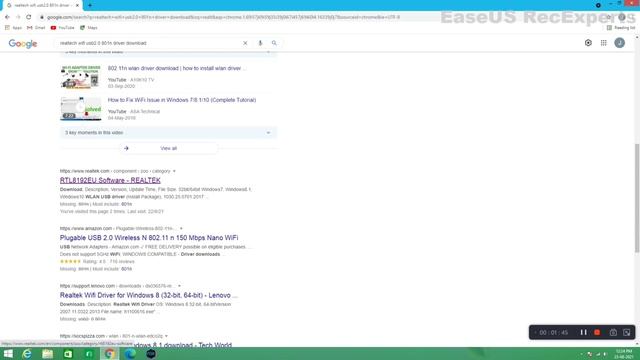Image resolution: width=640 pixels, height=360 pixels.
Task: Open Google quick settings gear
Action: pyautogui.click(x=588, y=43)
